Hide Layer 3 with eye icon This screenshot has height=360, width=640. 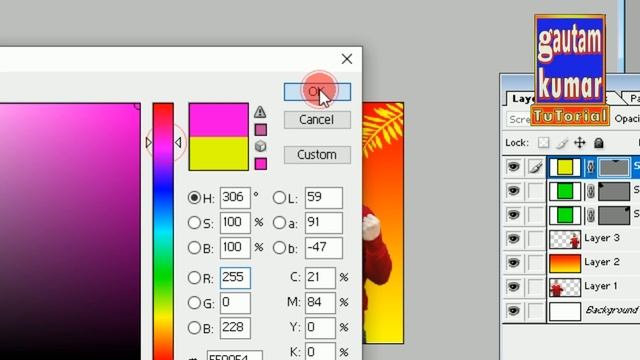[513, 239]
